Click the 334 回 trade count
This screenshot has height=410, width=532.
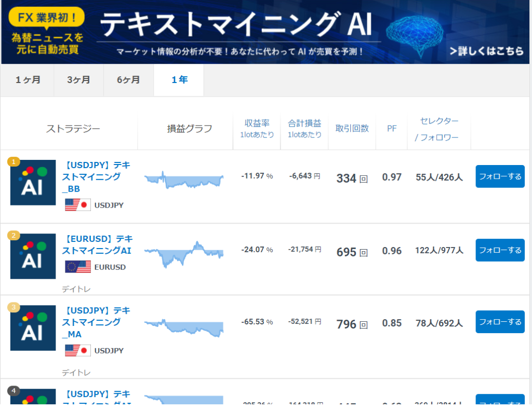[352, 178]
